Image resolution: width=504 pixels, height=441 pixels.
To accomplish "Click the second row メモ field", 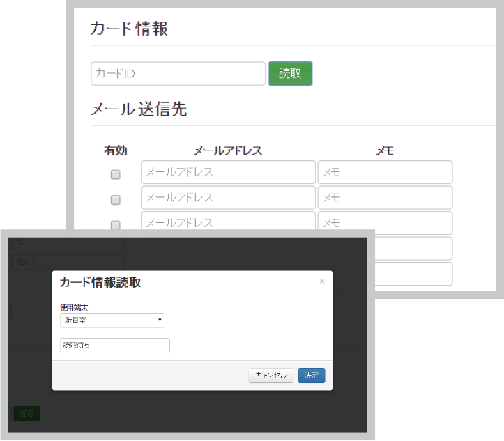I will point(385,198).
